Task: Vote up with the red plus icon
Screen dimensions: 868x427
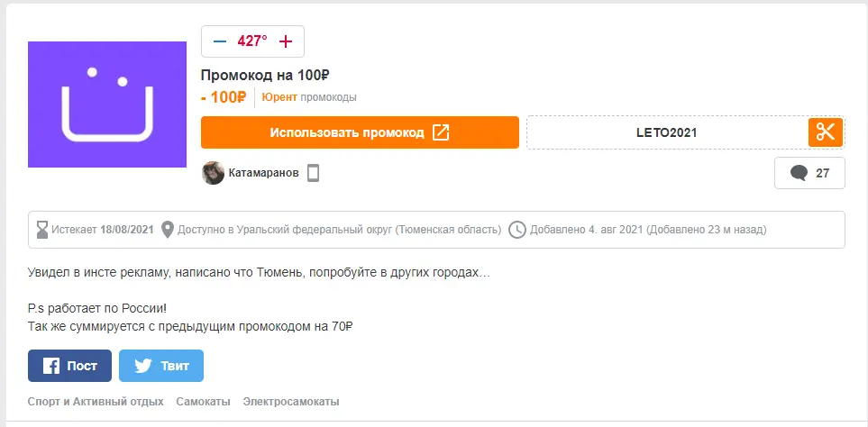Action: coord(285,41)
